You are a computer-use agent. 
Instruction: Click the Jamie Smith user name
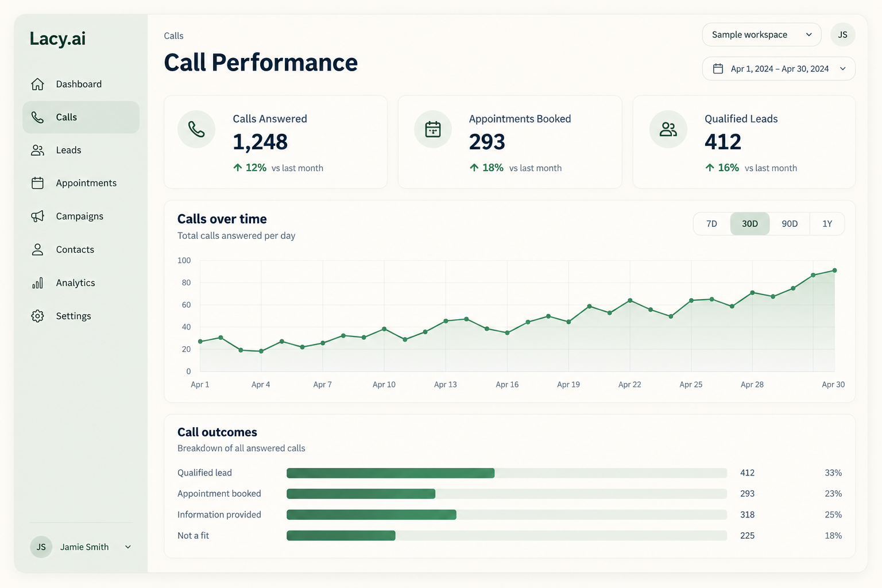84,547
